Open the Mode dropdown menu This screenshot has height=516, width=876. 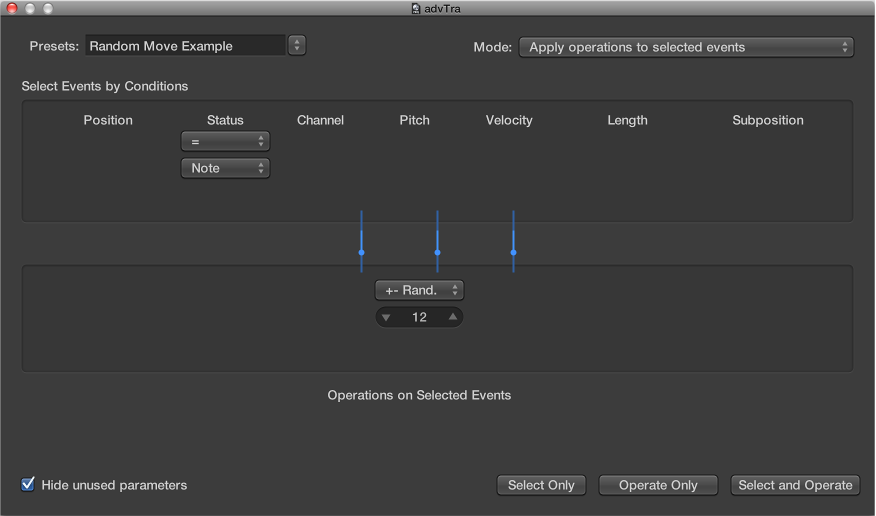click(x=686, y=47)
